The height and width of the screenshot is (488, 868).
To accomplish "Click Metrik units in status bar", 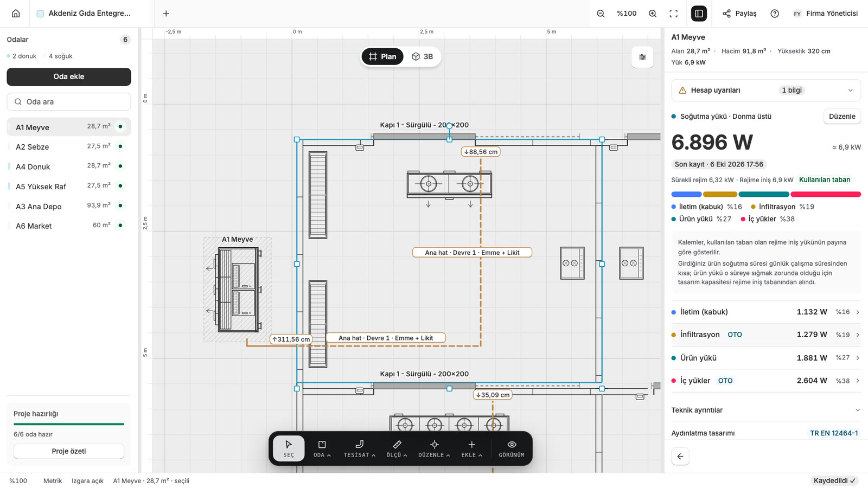I will tap(53, 481).
